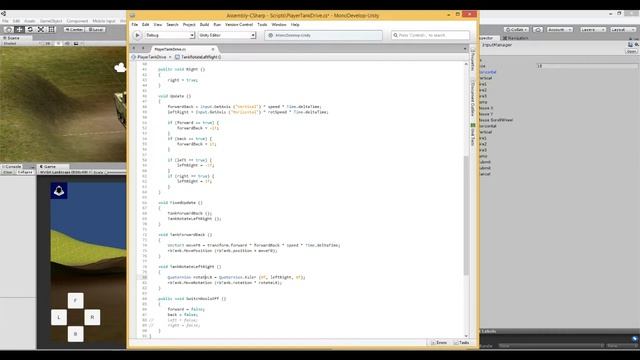
Task: Click the Tasks button in status bar
Action: click(462, 343)
